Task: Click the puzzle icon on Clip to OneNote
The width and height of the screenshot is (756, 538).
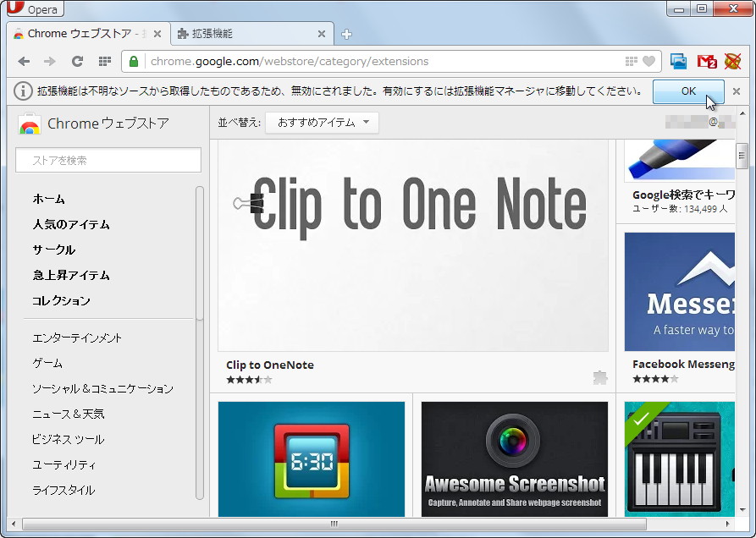Action: (x=599, y=377)
